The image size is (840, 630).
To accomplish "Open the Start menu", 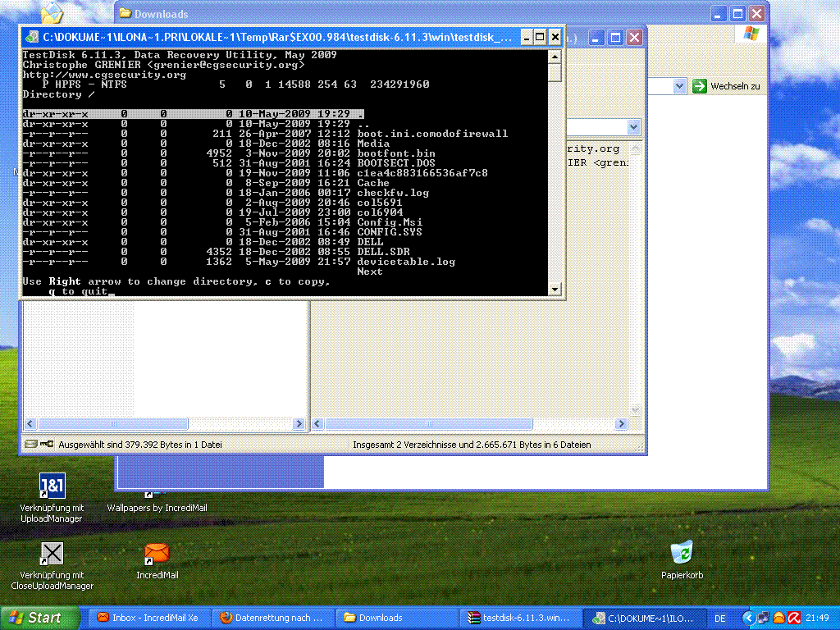I will point(40,618).
